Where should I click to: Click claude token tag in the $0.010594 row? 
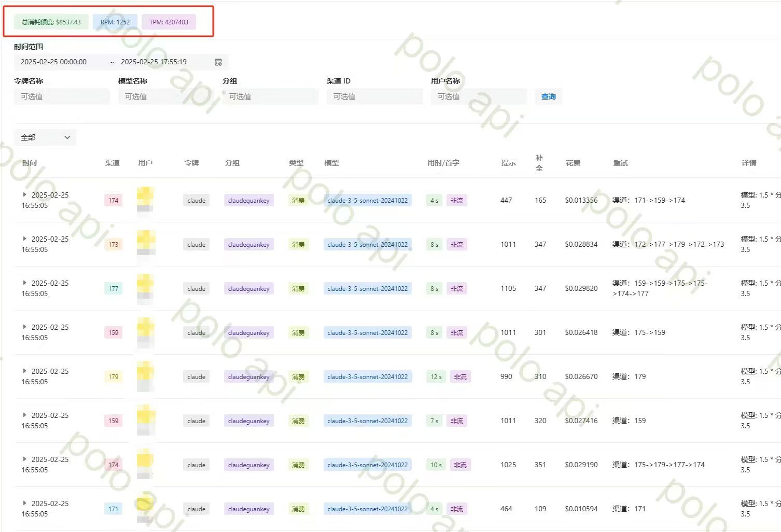coord(197,509)
